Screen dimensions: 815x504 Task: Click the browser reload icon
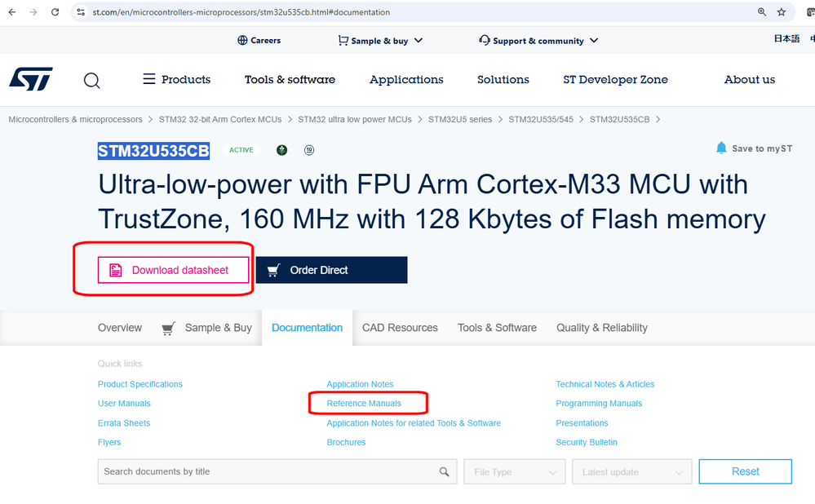pyautogui.click(x=55, y=12)
